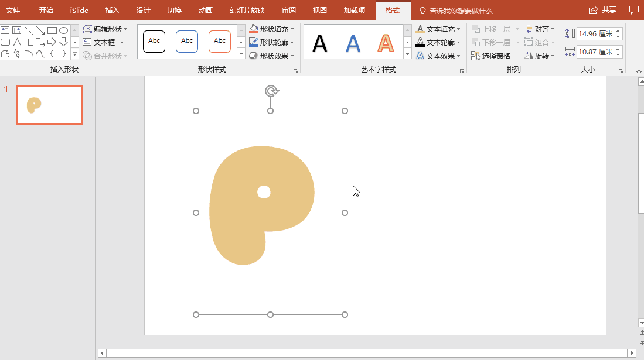
Task: Apply the orange outline Abc style
Action: click(x=220, y=42)
